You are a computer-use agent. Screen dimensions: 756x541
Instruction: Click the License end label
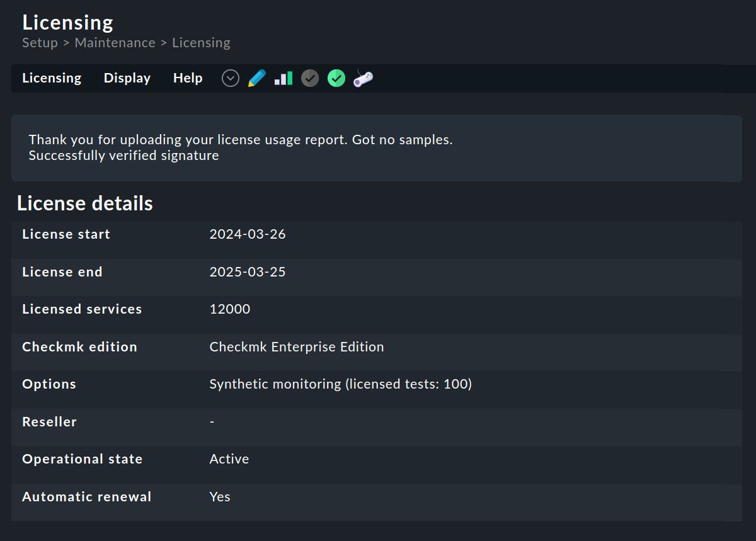(62, 272)
